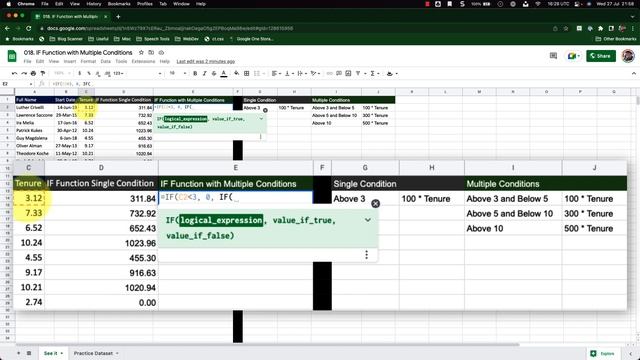The height and width of the screenshot is (360, 640).
Task: Increase decimal places
Action: (107, 73)
